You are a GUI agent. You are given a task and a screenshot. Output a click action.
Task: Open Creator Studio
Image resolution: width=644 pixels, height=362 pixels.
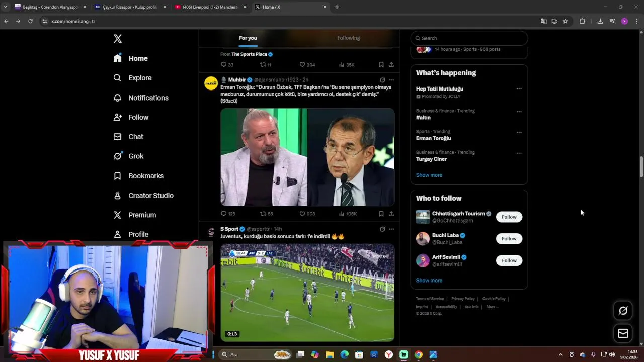(x=144, y=196)
